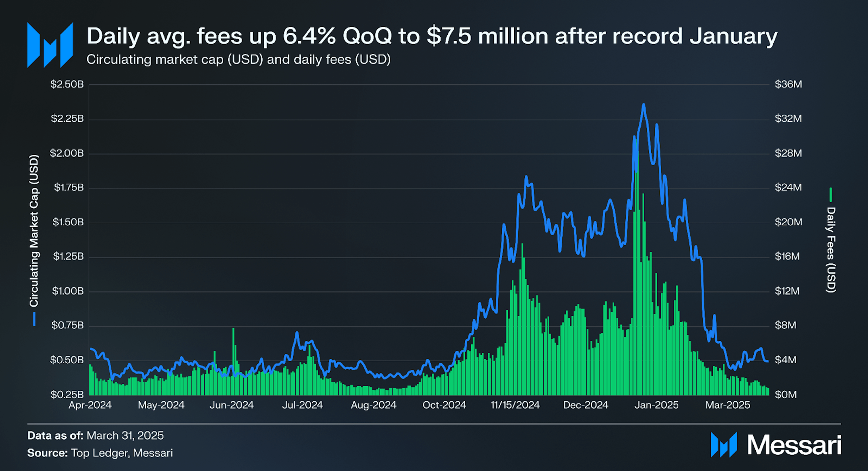Viewport: 868px width, 471px height.
Task: Click the blue market cap legend marker
Action: [x=34, y=319]
